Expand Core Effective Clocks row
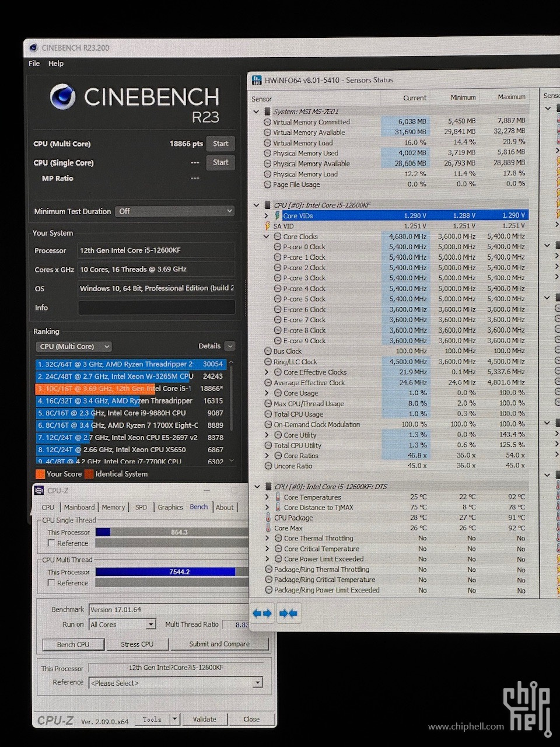Viewport: 560px width, 747px height. [x=267, y=372]
